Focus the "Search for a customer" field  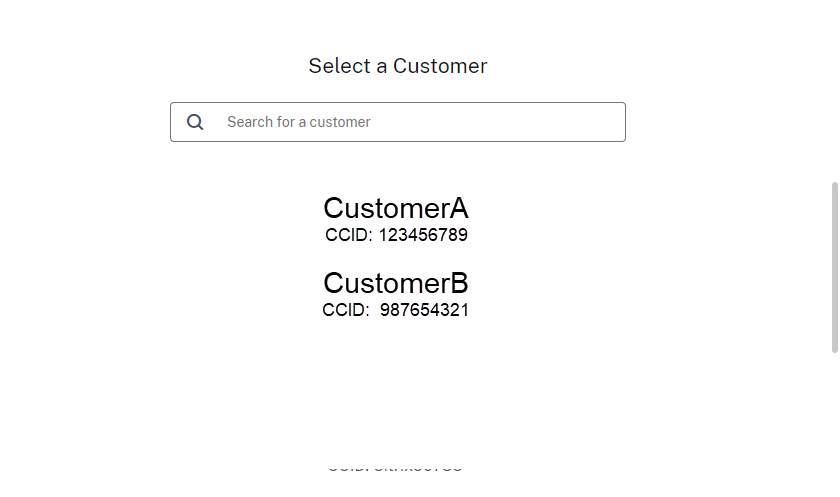pos(400,122)
